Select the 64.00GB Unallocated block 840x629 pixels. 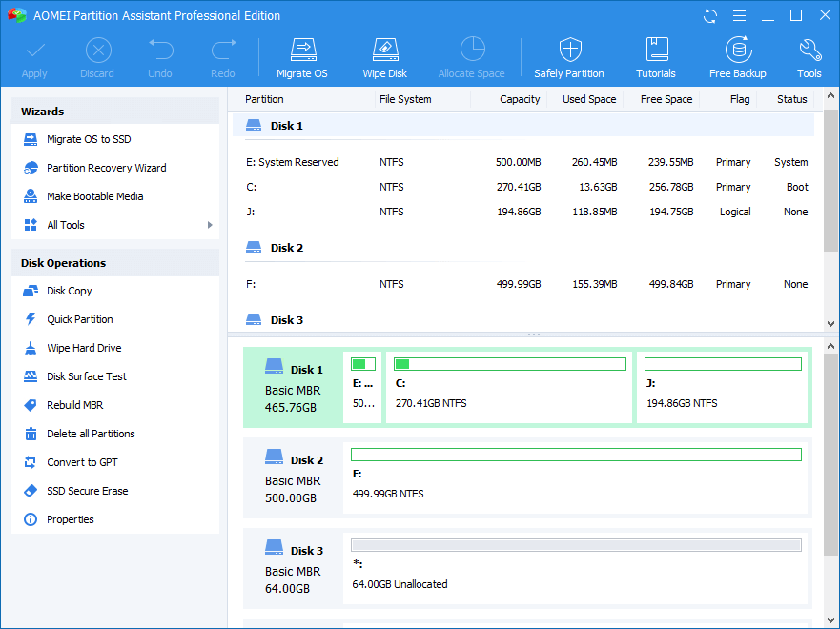point(575,568)
